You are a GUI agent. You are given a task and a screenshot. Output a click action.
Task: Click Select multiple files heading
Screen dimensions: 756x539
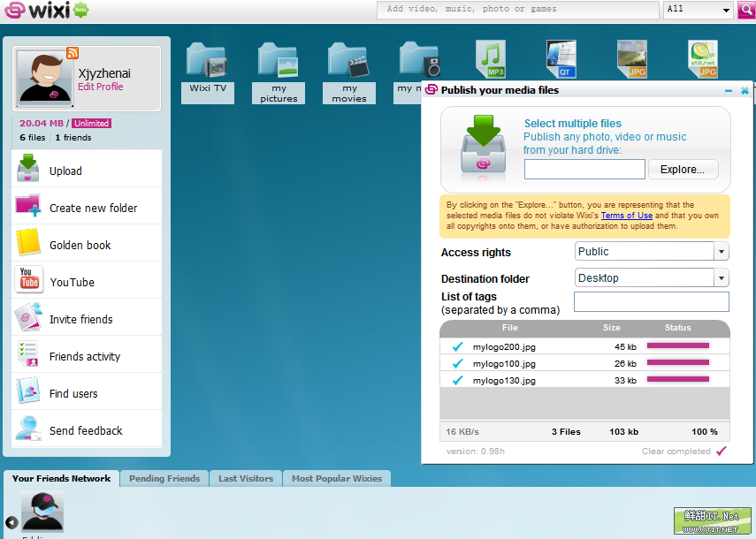573,124
